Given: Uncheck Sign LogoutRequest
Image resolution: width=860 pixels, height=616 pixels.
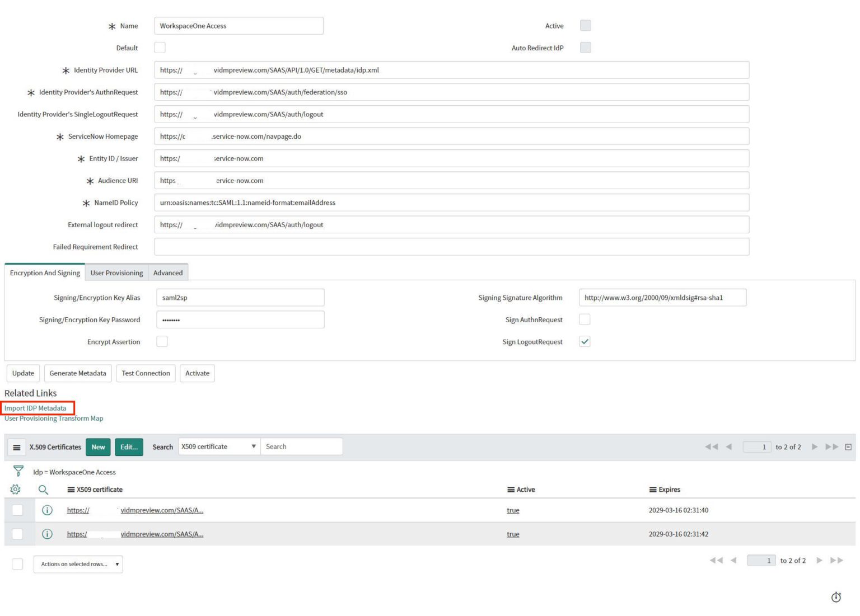Looking at the screenshot, I should point(585,341).
